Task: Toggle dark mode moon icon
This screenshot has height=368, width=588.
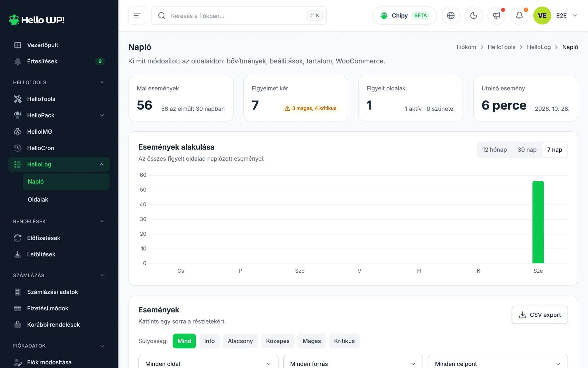Action: (473, 16)
